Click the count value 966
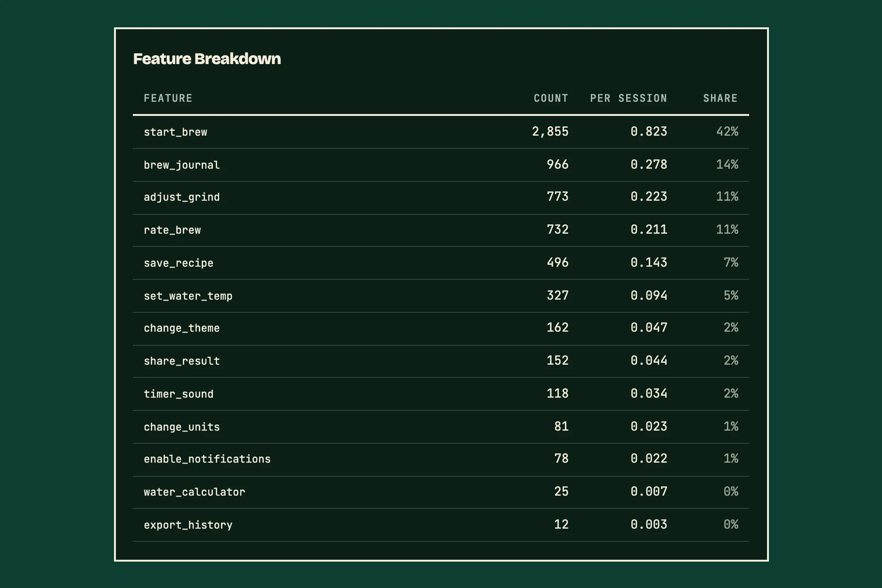Image resolution: width=882 pixels, height=588 pixels. pos(558,164)
